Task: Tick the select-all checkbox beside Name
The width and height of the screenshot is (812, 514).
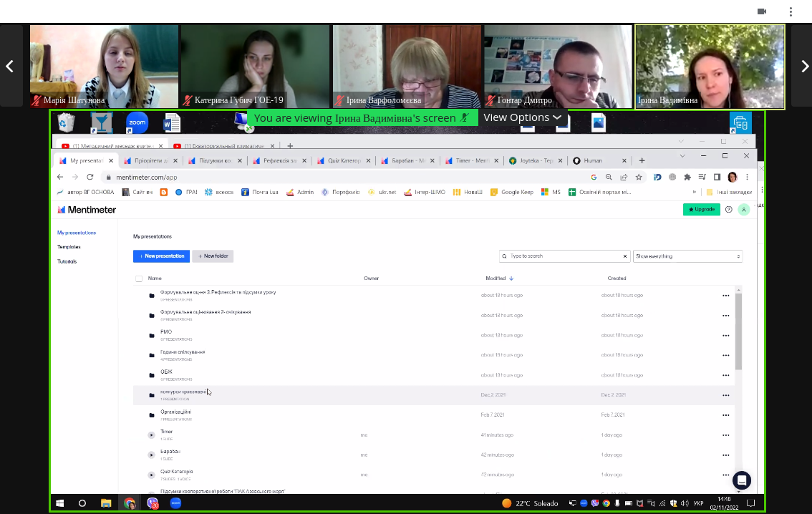Action: (139, 278)
